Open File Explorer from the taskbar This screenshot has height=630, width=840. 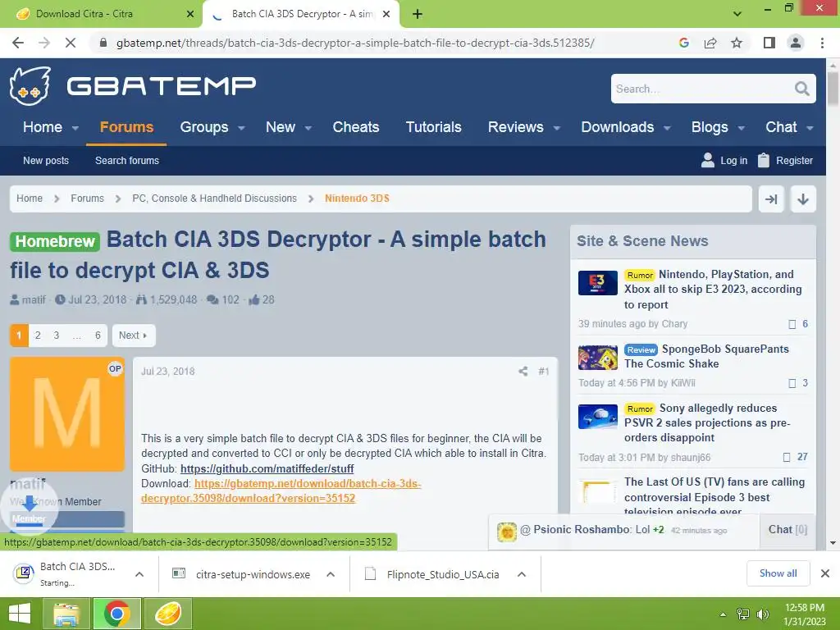tap(66, 614)
